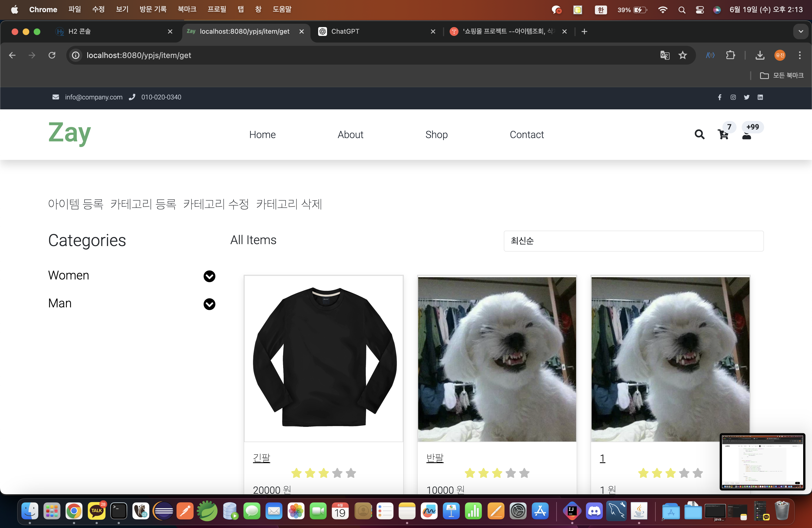
Task: Click the 카테고리 삭제 link
Action: 289,204
